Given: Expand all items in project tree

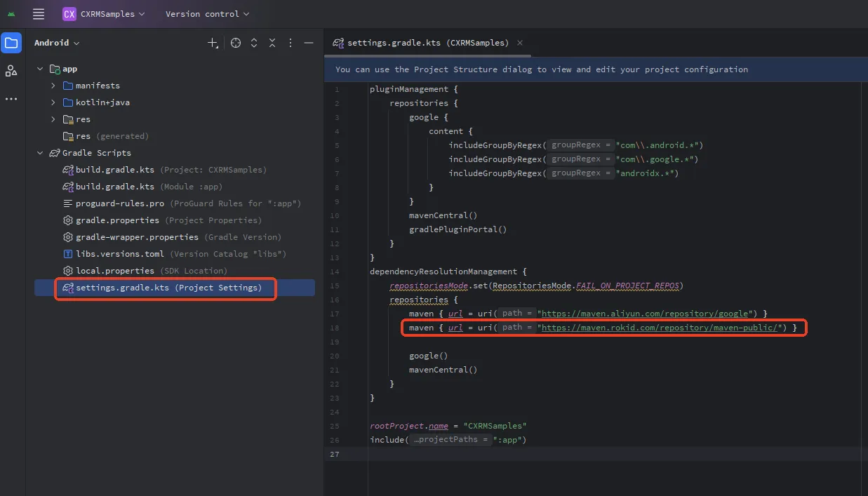Looking at the screenshot, I should click(254, 43).
